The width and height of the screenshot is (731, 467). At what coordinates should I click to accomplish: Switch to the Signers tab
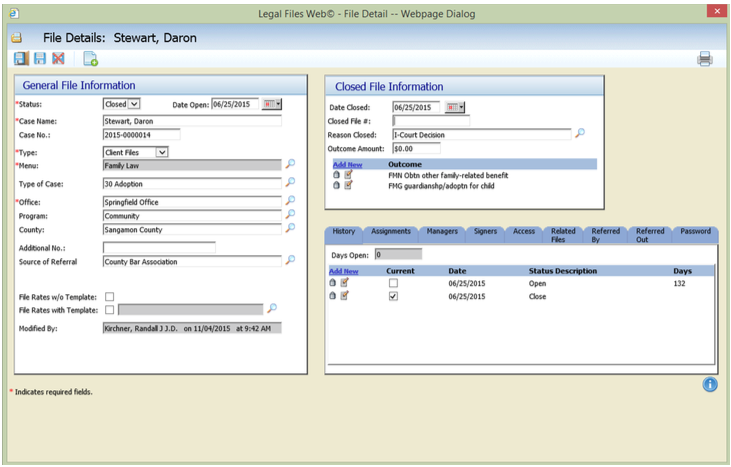(x=485, y=234)
